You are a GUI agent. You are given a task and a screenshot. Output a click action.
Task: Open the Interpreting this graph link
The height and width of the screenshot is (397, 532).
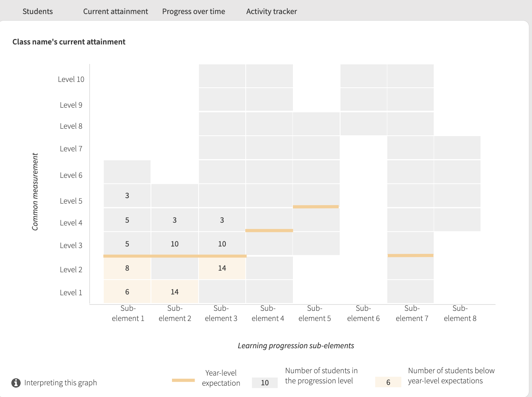[60, 383]
